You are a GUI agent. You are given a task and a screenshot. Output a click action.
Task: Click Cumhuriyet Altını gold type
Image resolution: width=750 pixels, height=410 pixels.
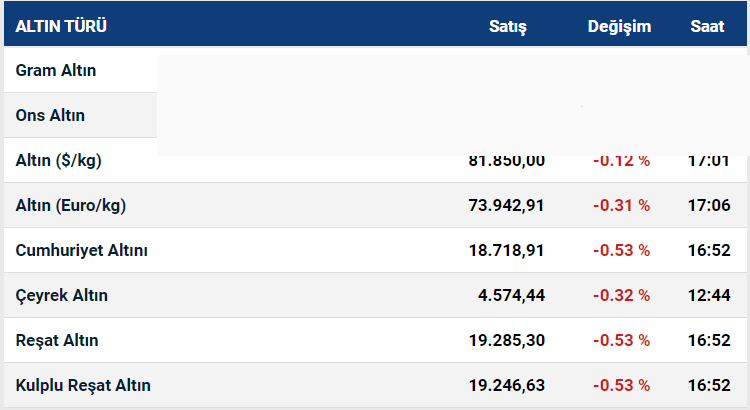(x=82, y=250)
